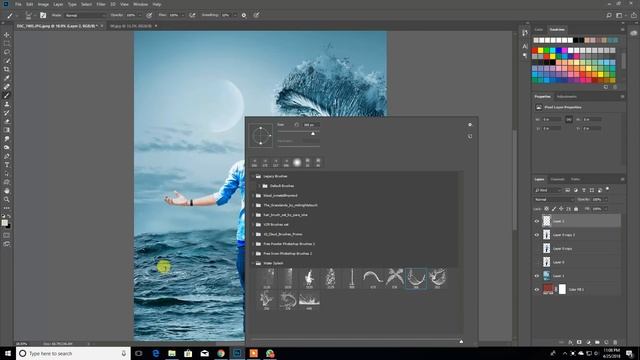This screenshot has width=640, height=360.
Task: Open the Window menu
Action: 140,4
